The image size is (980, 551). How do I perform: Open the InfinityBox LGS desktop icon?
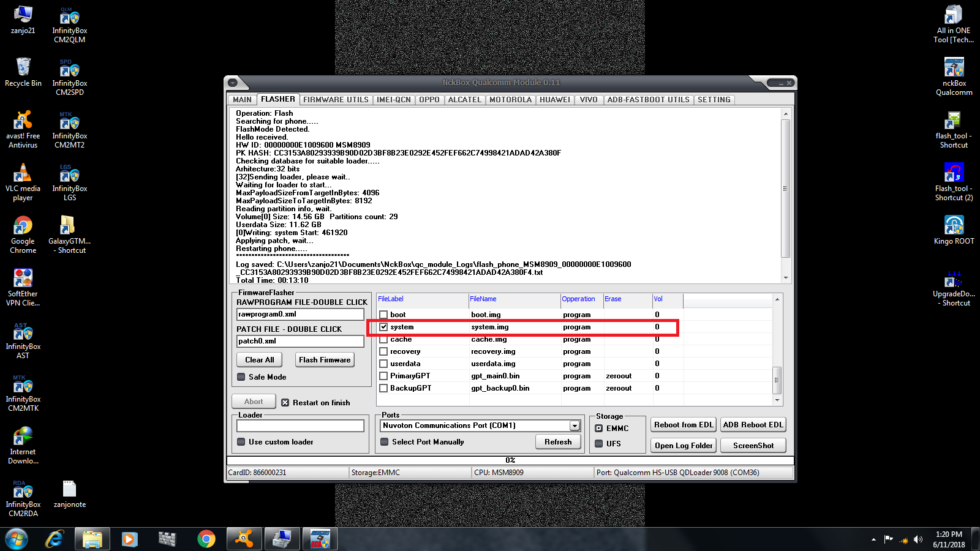[70, 182]
